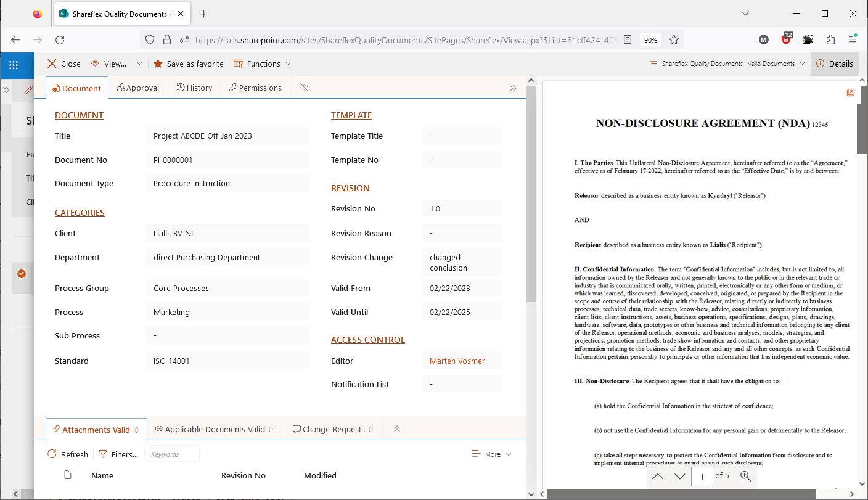Toggle the hidden fields eye icon
868x500 pixels.
click(304, 88)
